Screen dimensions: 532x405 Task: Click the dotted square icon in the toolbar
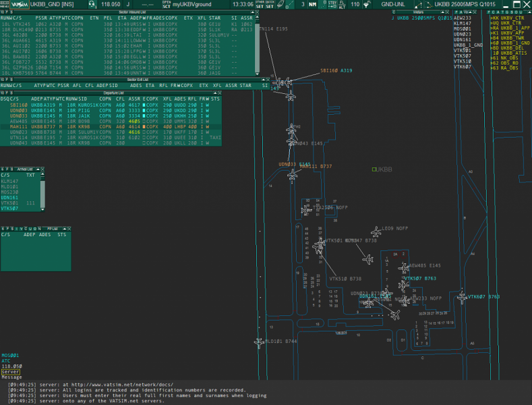pyautogui.click(x=323, y=4)
